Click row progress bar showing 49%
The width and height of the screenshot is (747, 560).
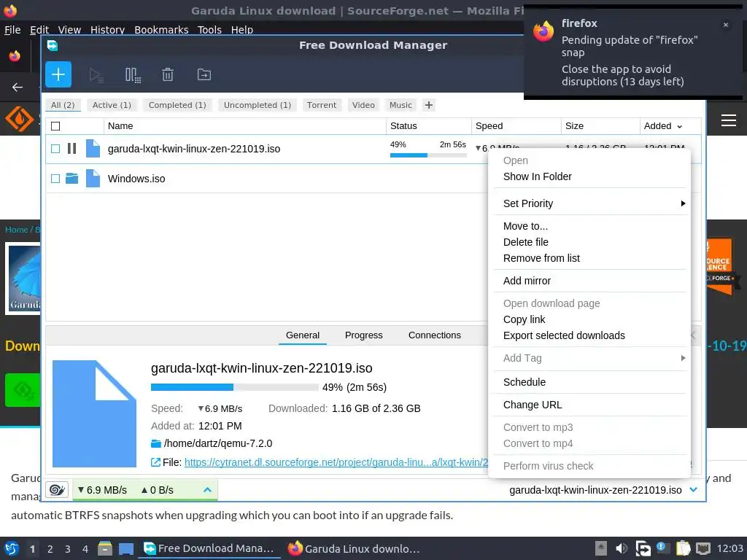427,155
